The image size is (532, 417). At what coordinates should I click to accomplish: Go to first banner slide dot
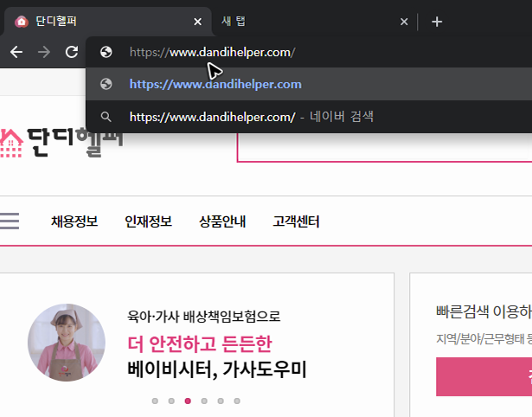[155, 401]
